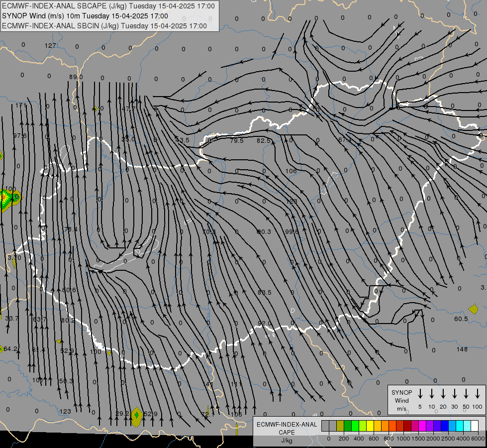
Task: Select the bright green CAPE legend swatch
Action: tap(355, 426)
